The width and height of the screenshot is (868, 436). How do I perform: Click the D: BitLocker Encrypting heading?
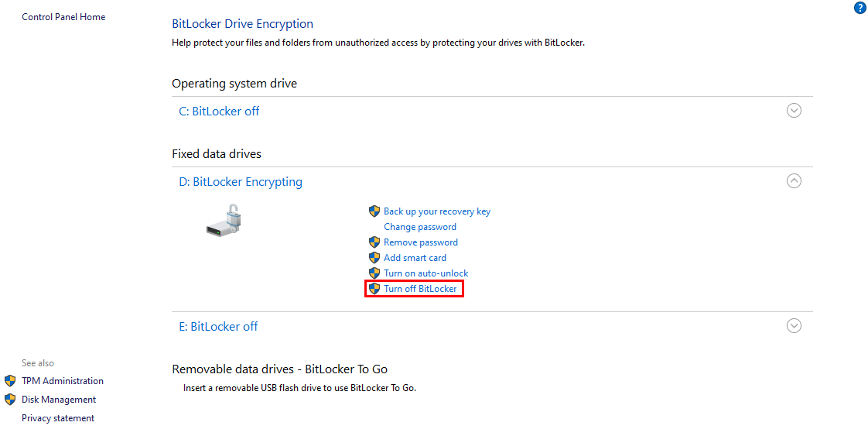click(241, 182)
